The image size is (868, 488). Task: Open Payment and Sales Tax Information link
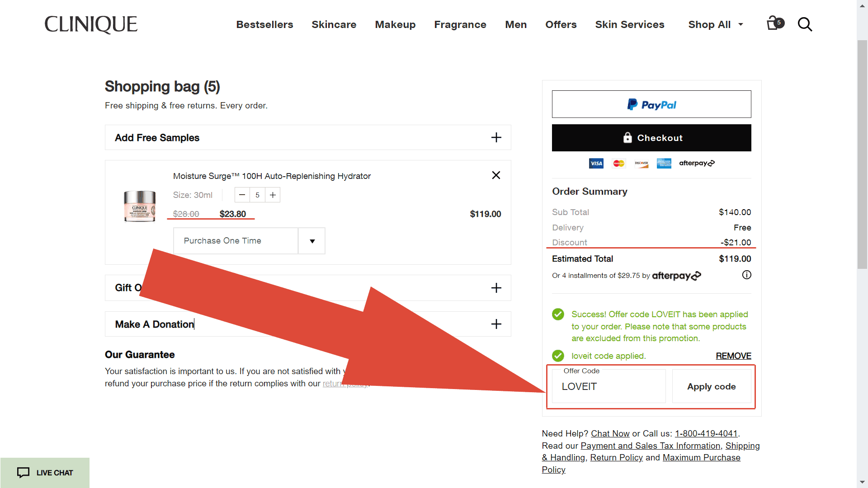tap(650, 446)
